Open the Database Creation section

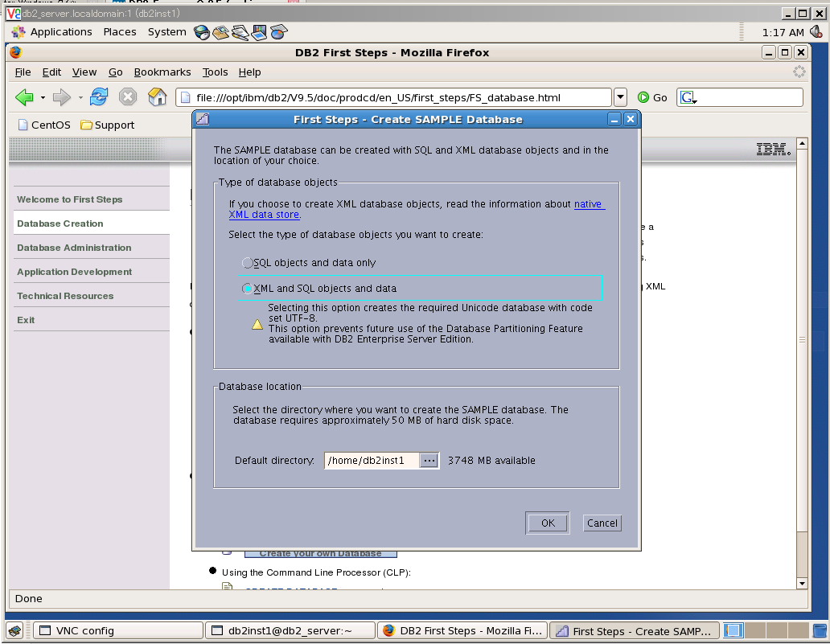pyautogui.click(x=60, y=224)
